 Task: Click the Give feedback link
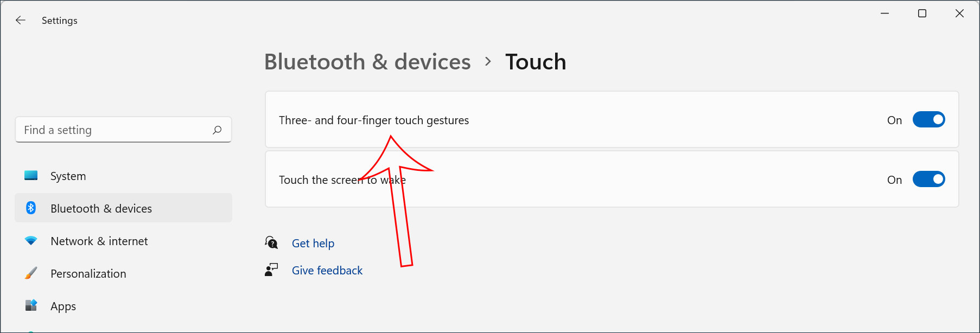[327, 270]
